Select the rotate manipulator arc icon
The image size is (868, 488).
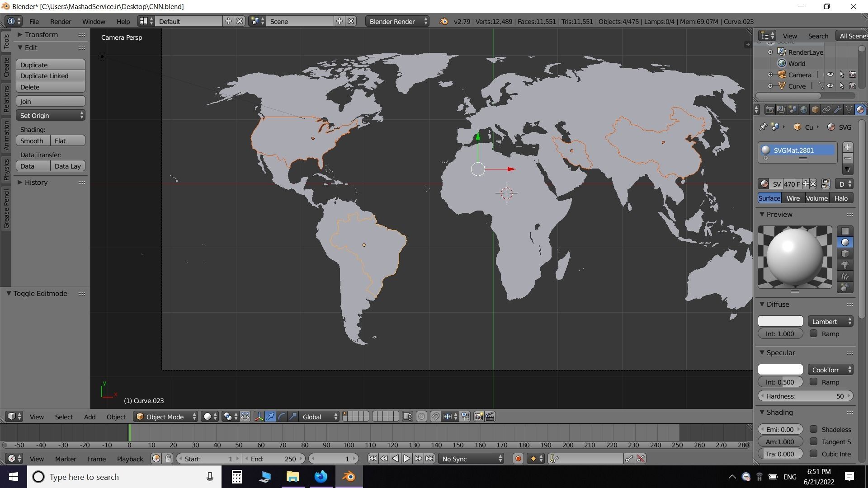pyautogui.click(x=282, y=417)
